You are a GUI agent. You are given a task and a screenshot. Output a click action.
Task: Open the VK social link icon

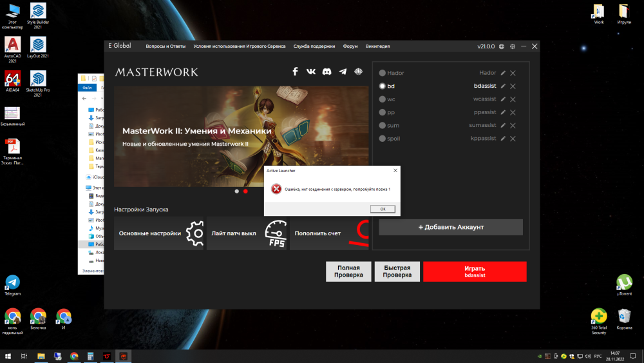(x=312, y=72)
